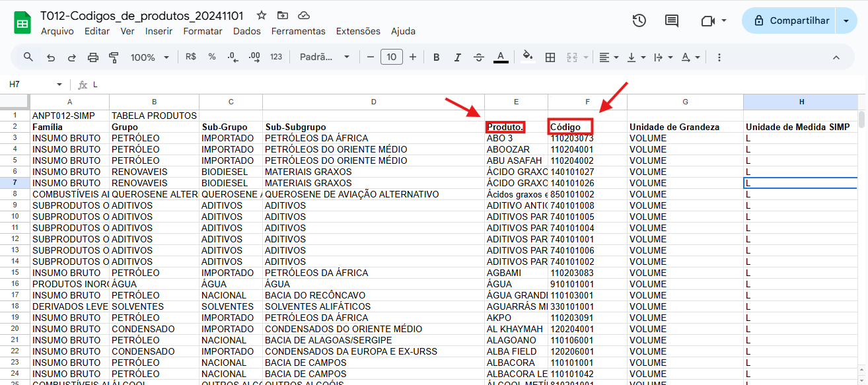Viewport: 868px width, 385px height.
Task: Expand the name box dropdown arrow
Action: pyautogui.click(x=59, y=85)
